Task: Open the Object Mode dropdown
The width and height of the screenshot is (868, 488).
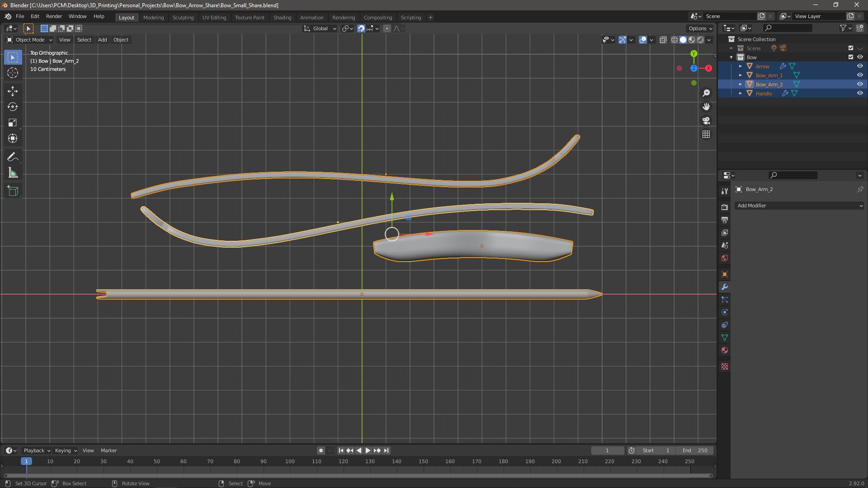Action: point(29,40)
